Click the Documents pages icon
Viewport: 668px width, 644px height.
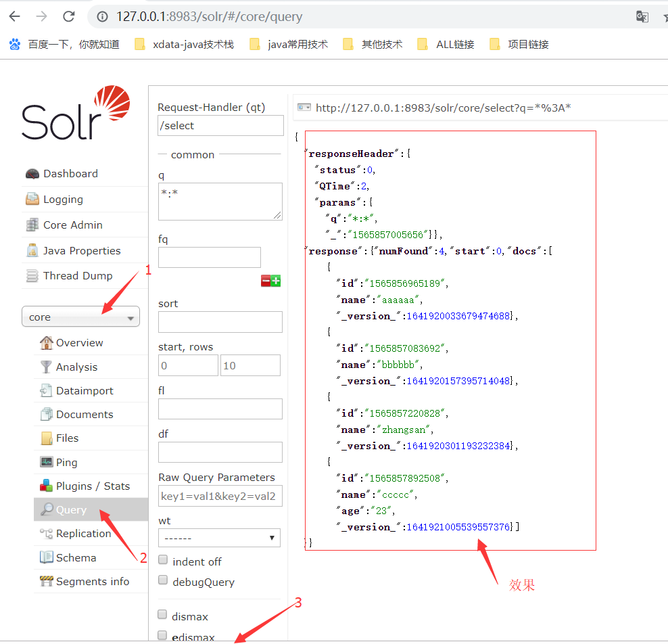[x=46, y=414]
